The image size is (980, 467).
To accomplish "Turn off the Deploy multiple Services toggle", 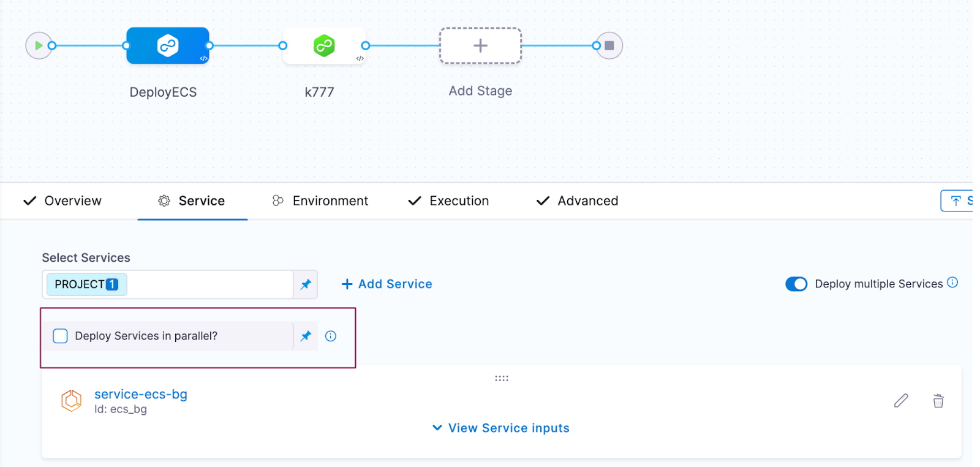I will (796, 284).
